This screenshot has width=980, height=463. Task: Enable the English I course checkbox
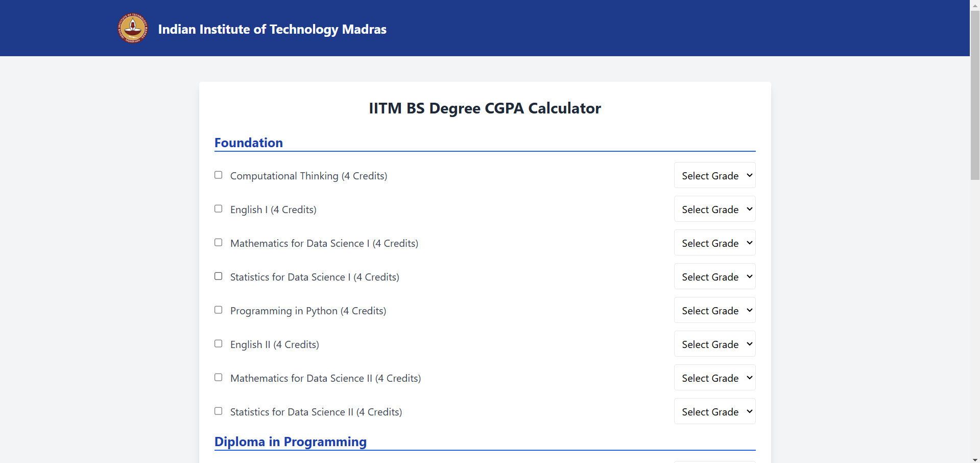click(x=219, y=209)
